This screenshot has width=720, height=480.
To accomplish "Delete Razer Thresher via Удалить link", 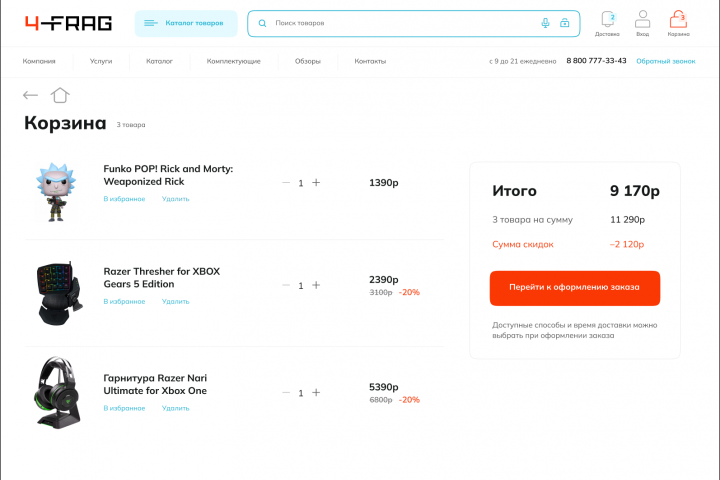I will 175,301.
